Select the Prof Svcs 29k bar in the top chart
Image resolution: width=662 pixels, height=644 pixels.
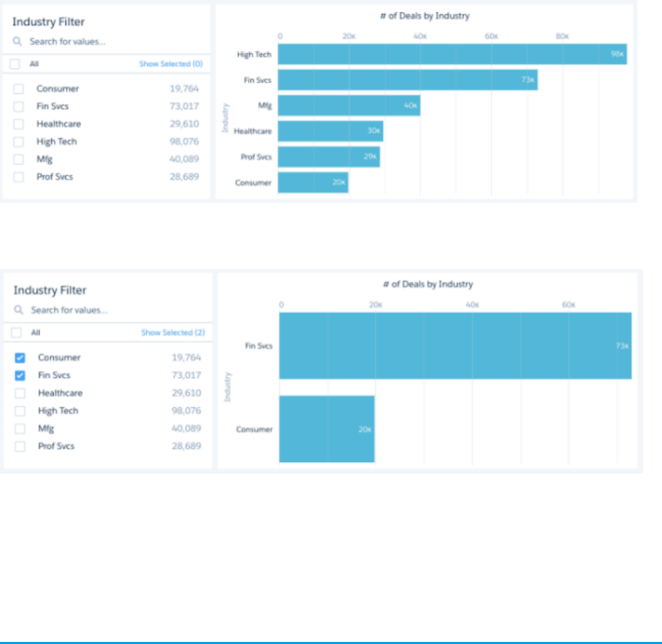coord(329,157)
